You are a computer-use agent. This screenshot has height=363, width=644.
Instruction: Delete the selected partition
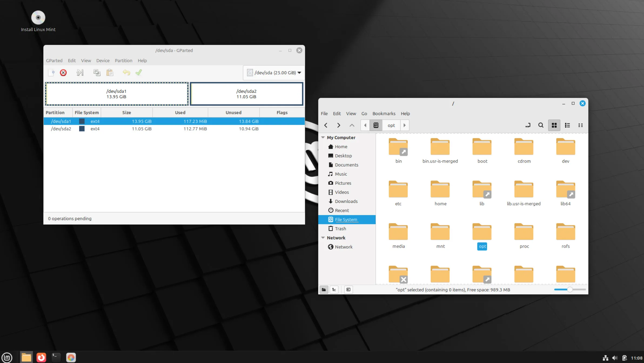pyautogui.click(x=63, y=72)
